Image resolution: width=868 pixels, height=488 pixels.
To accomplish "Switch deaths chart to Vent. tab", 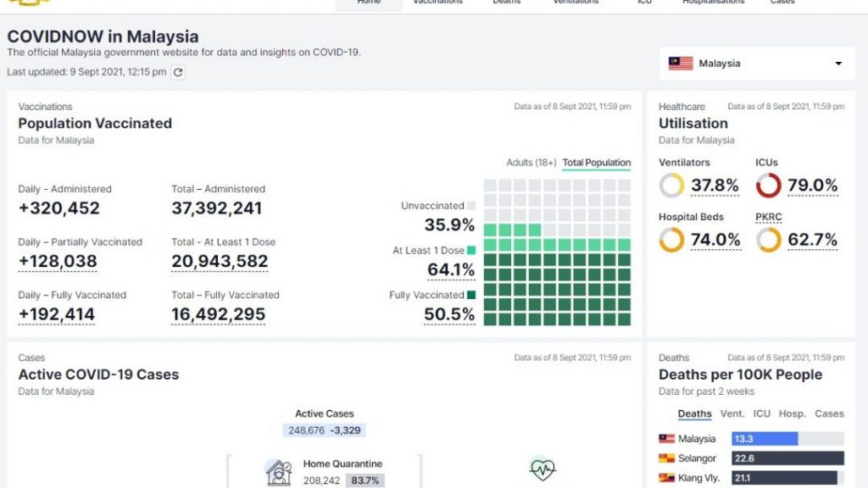I will click(732, 414).
